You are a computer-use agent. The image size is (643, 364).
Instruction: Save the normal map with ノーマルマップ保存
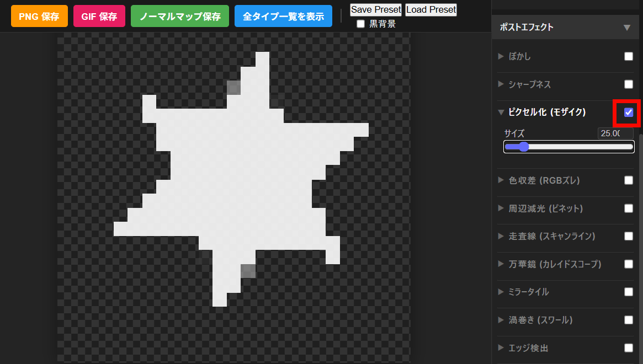coord(180,17)
